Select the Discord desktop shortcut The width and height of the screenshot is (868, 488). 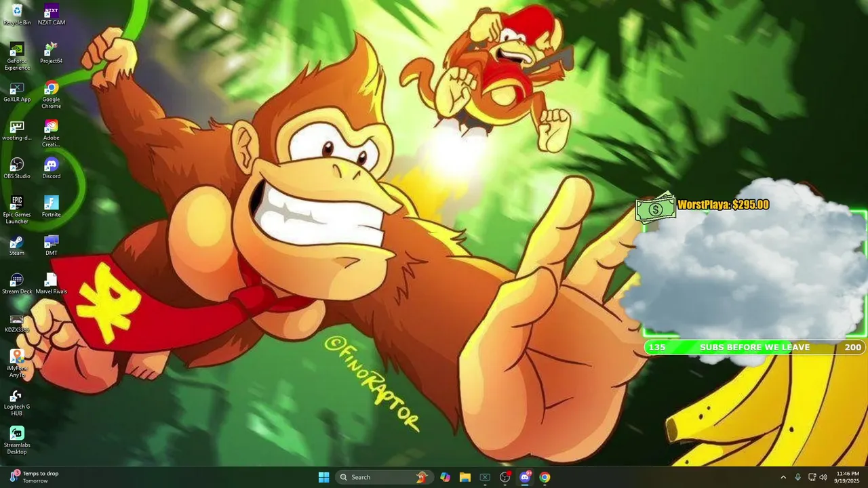point(52,169)
